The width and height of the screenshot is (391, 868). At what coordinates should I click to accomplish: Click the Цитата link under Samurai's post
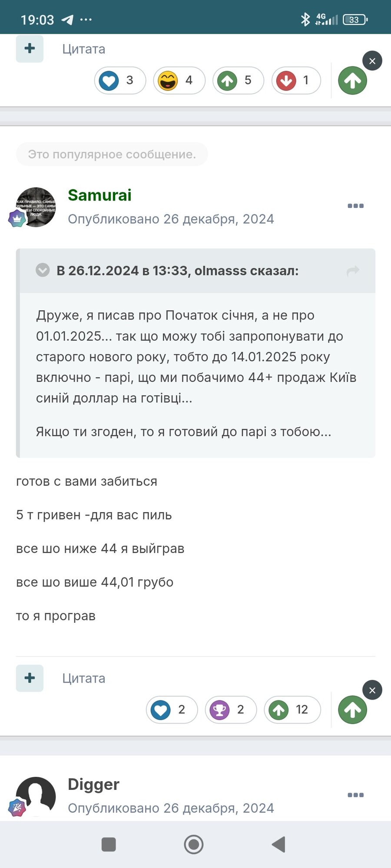(84, 678)
